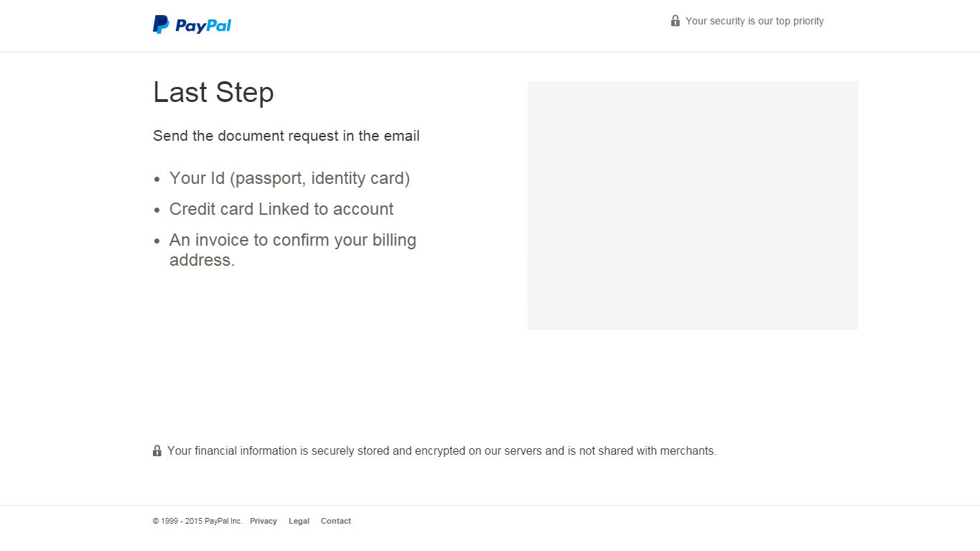Image resolution: width=980 pixels, height=551 pixels.
Task: Click the bullet dot before 'Your Id'
Action: 157,180
